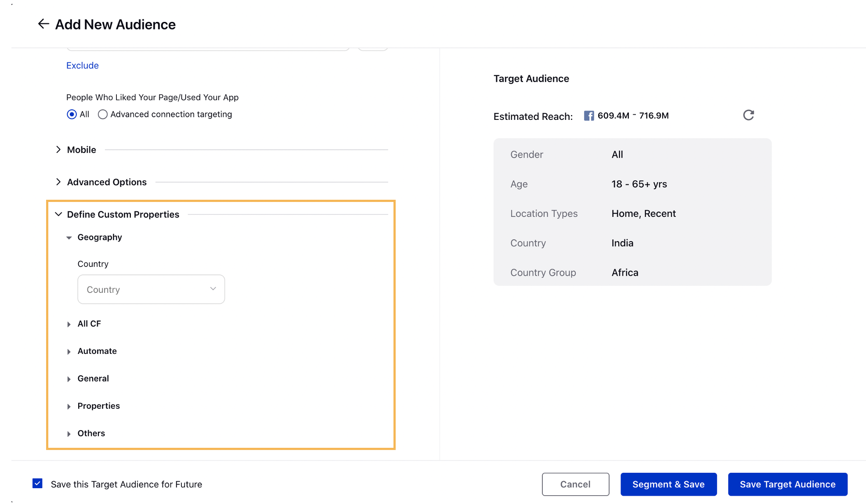Click the Automate expand arrow icon

[69, 351]
